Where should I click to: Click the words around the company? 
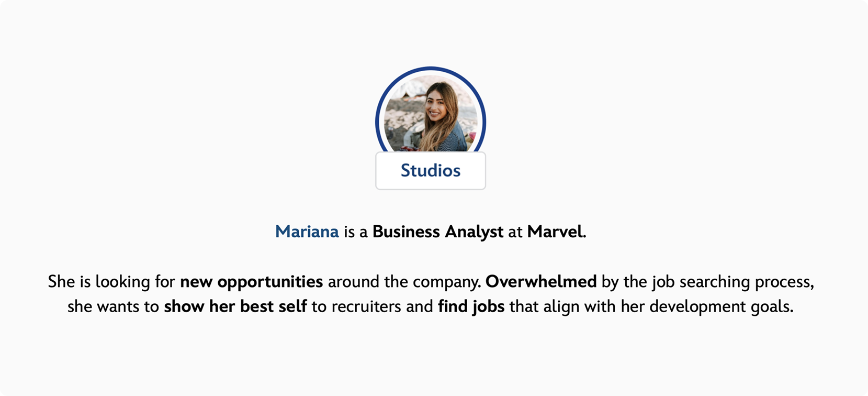pos(404,282)
